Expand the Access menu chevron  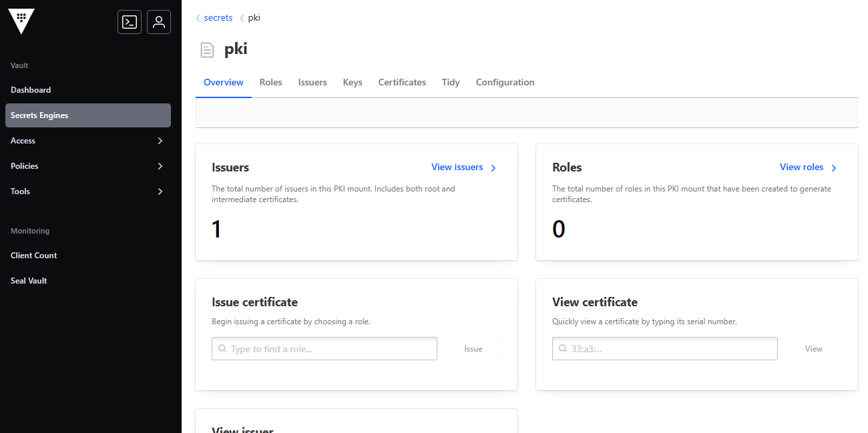[160, 141]
